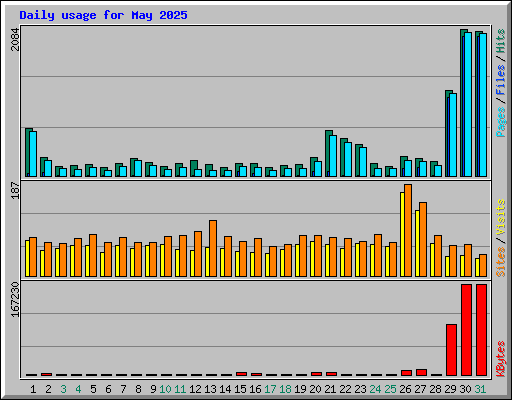This screenshot has height=400, width=512.
Task: Select the cyan Pages bar for day 22
Action: click(x=348, y=159)
